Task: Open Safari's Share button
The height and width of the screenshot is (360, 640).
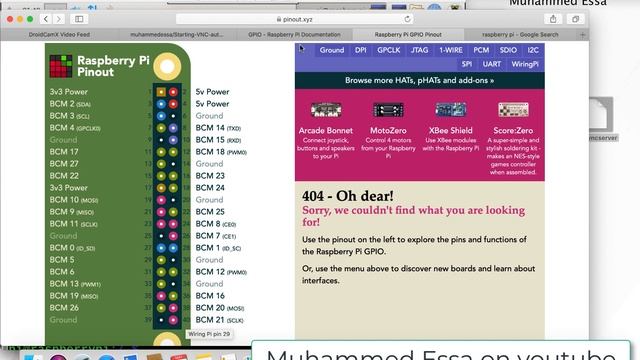Action: 553,19
